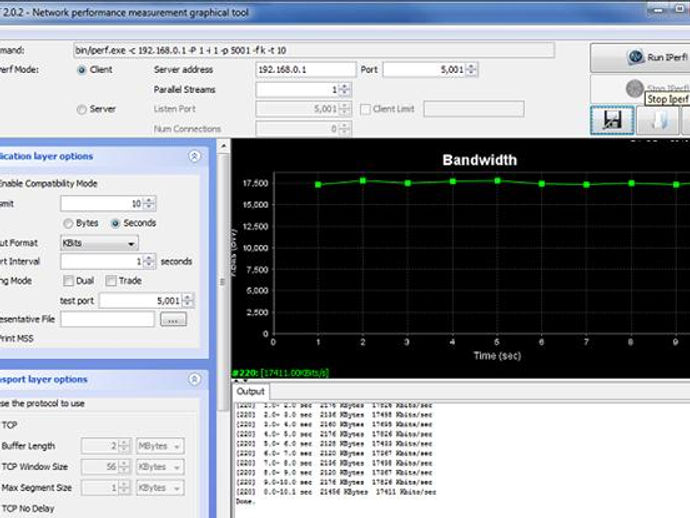Click the TCP No Delay label
690x518 pixels.
28,509
